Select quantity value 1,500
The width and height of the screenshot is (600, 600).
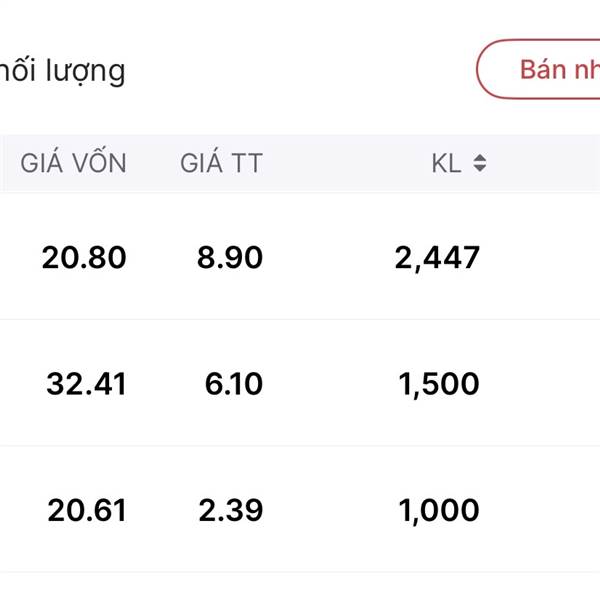[x=438, y=384]
